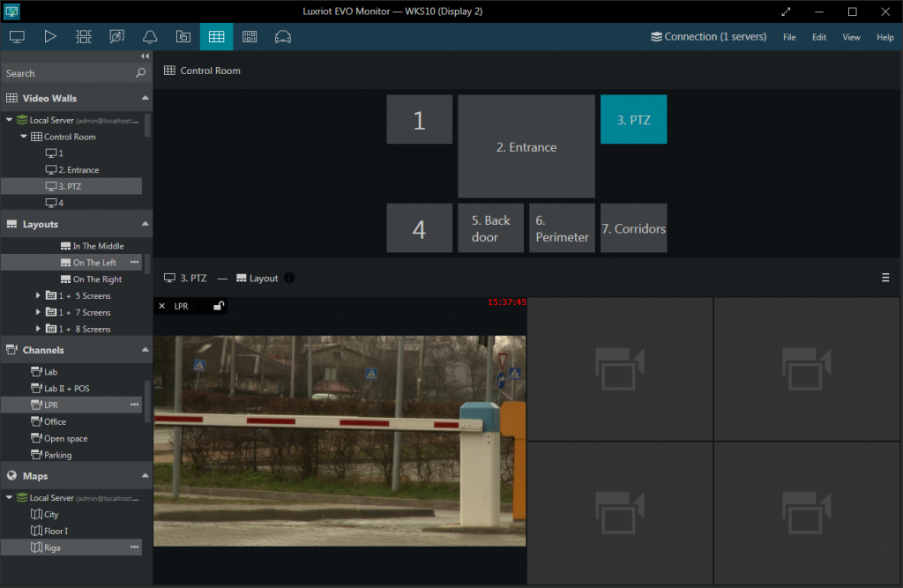Select video wall screen 1 tile

tap(419, 119)
